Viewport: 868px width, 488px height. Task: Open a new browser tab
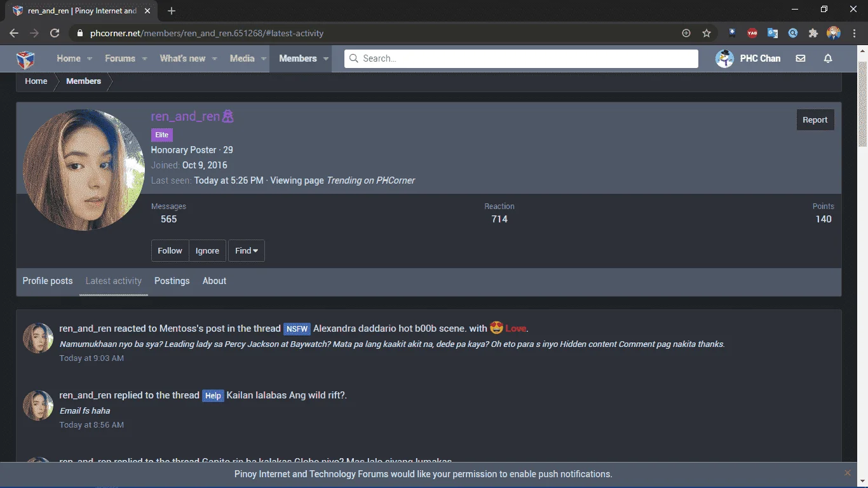172,11
